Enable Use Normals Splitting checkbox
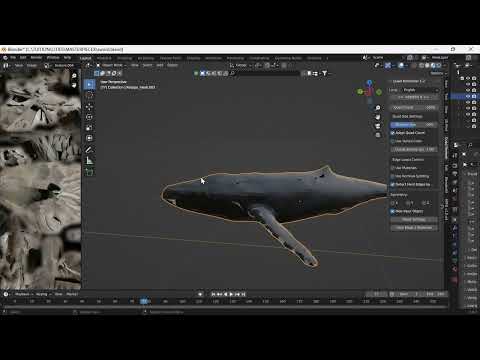This screenshot has height=360, width=480. (393, 176)
